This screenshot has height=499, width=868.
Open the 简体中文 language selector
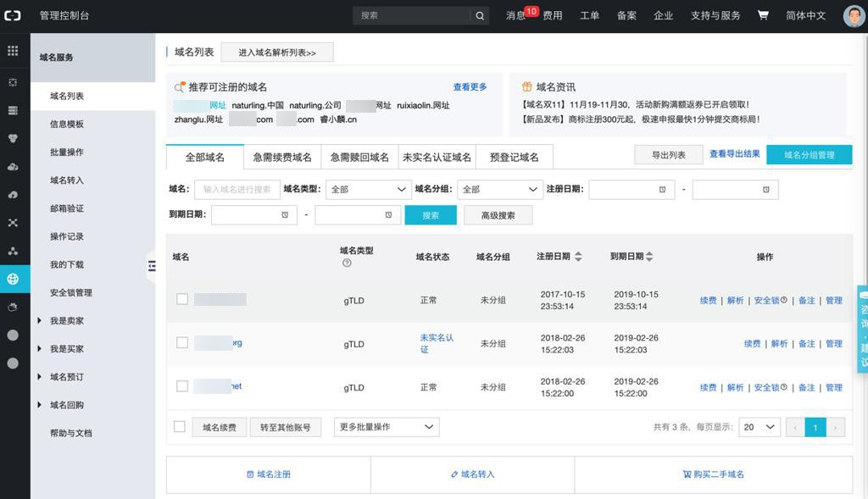coord(805,15)
